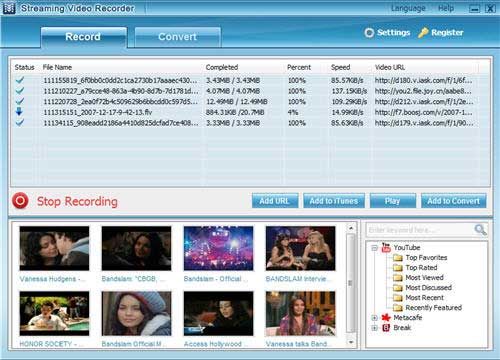The height and width of the screenshot is (360, 500).
Task: Open Settings gear icon in header
Action: (x=369, y=33)
